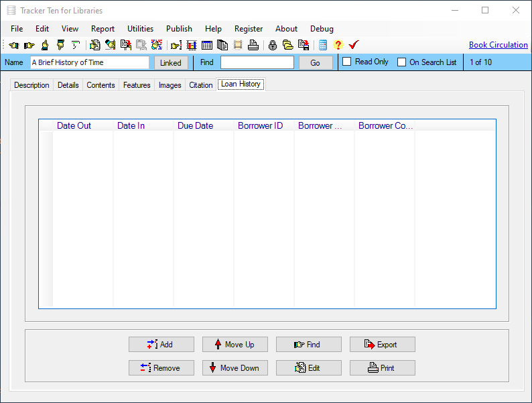Click the record counter text '1 of 10'
Image resolution: width=532 pixels, height=403 pixels.
[481, 62]
